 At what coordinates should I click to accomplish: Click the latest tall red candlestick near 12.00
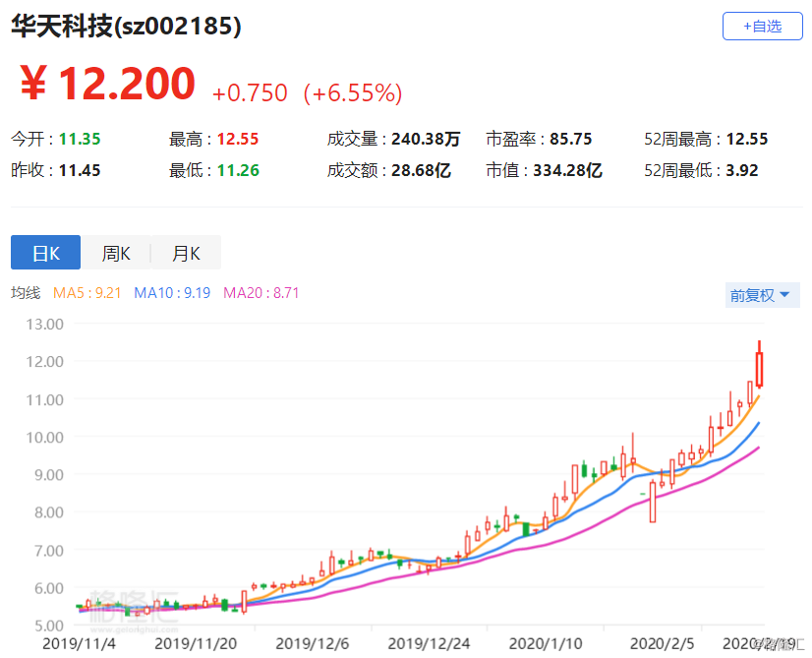click(x=759, y=365)
